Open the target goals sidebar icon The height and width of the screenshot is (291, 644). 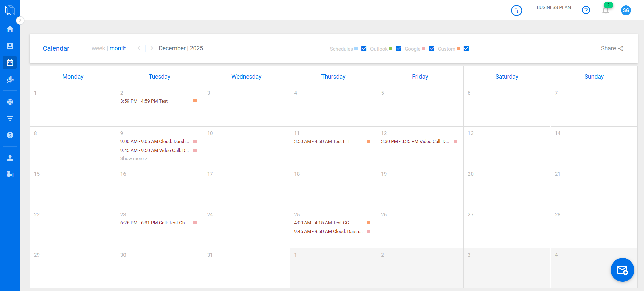10,102
